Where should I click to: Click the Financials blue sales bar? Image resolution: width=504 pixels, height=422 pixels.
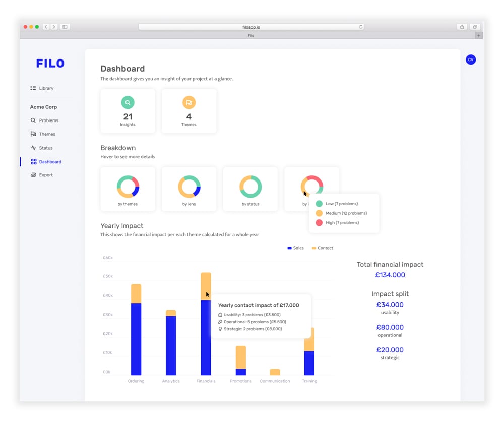point(206,338)
